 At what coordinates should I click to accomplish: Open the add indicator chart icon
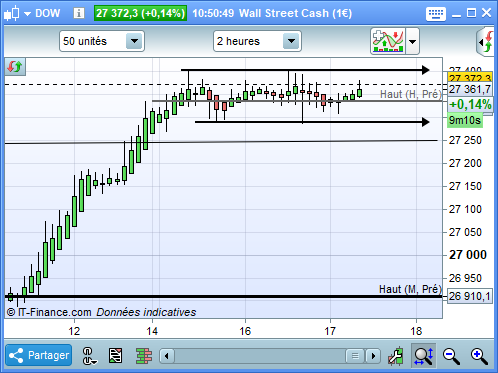click(x=388, y=41)
